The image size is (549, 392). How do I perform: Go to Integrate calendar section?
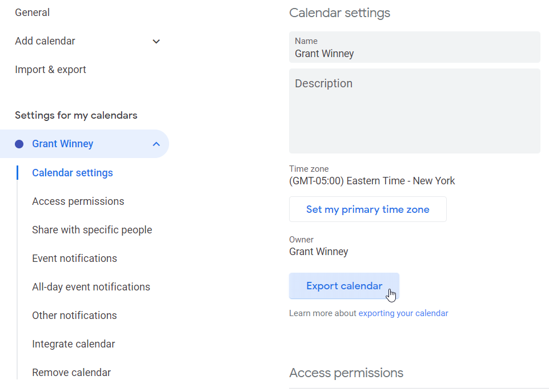tap(73, 344)
